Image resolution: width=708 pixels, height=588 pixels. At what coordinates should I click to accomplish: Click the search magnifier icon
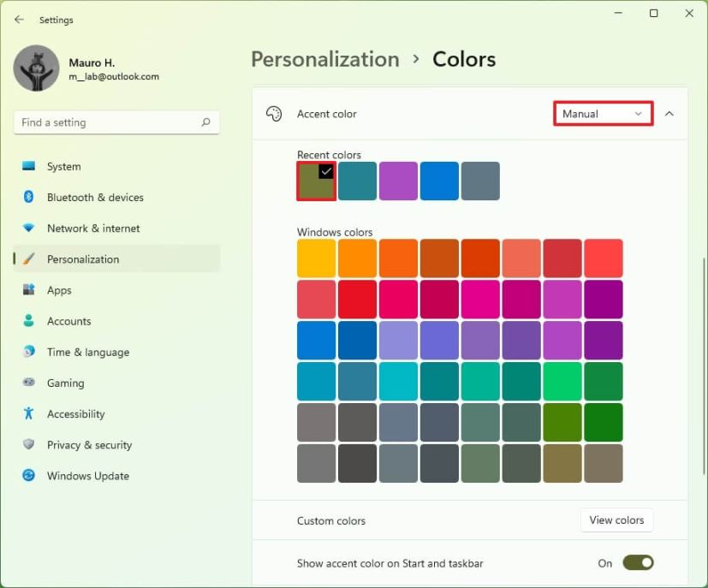206,122
